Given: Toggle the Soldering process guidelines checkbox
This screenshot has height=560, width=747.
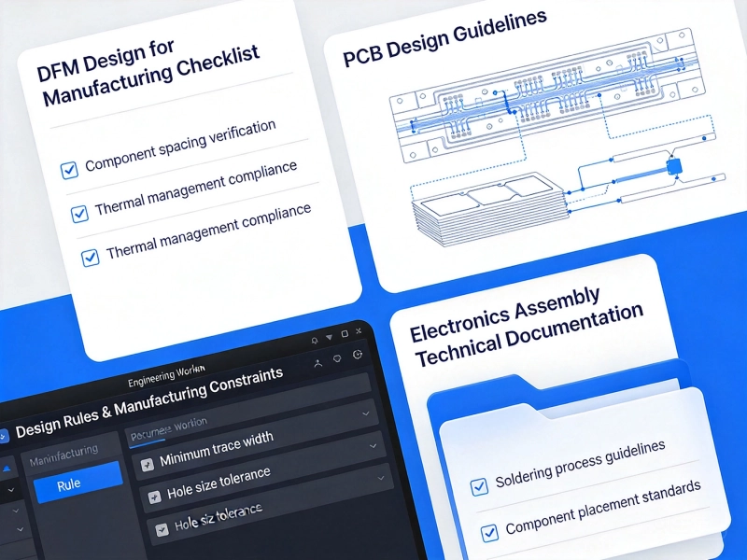Looking at the screenshot, I should (x=479, y=486).
